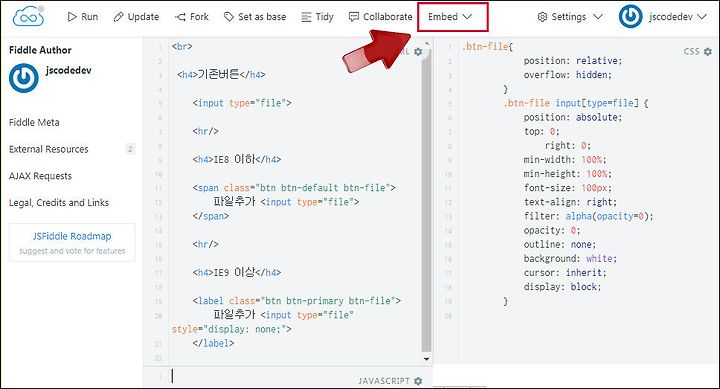Open the JavaScript panel gear settings

pos(418,381)
